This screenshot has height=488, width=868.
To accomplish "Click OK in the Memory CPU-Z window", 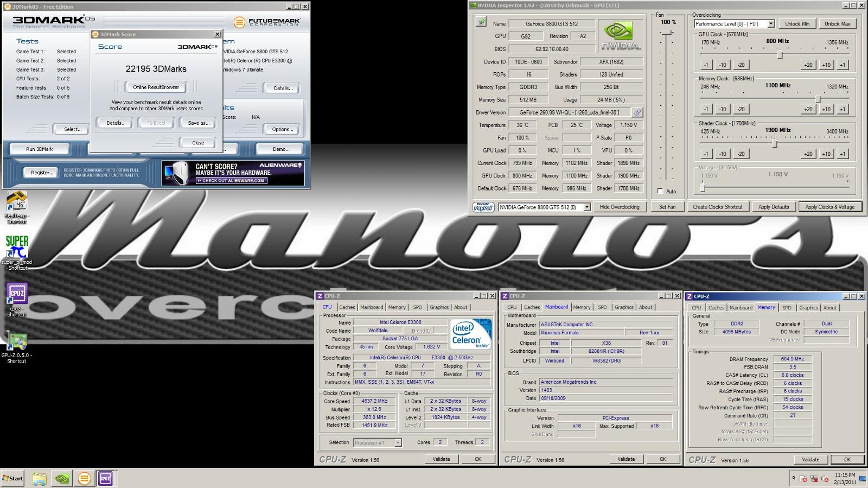I will pos(847,460).
